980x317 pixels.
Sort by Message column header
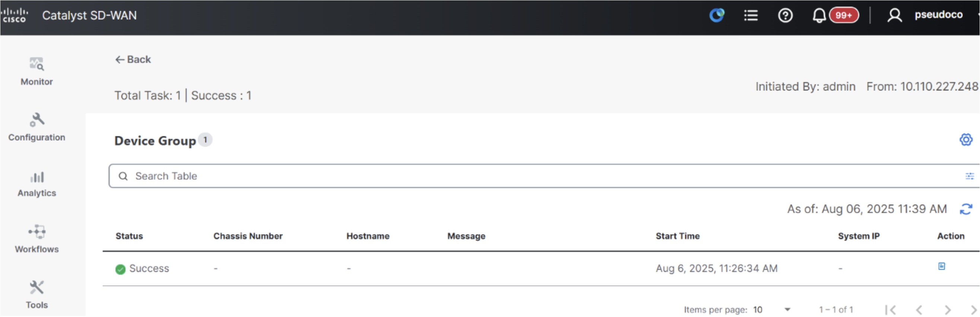(467, 236)
